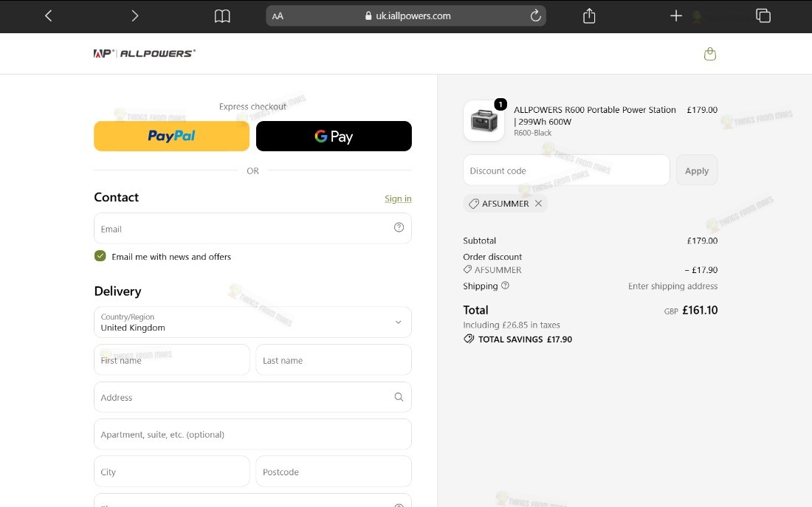Click the email field help question-mark icon
Image resolution: width=812 pixels, height=507 pixels.
(x=399, y=227)
